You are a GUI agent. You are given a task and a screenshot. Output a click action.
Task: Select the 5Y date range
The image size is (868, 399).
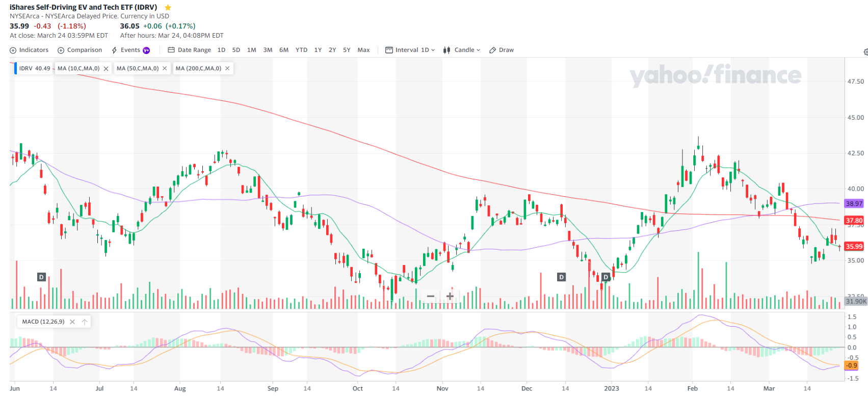[x=347, y=50]
